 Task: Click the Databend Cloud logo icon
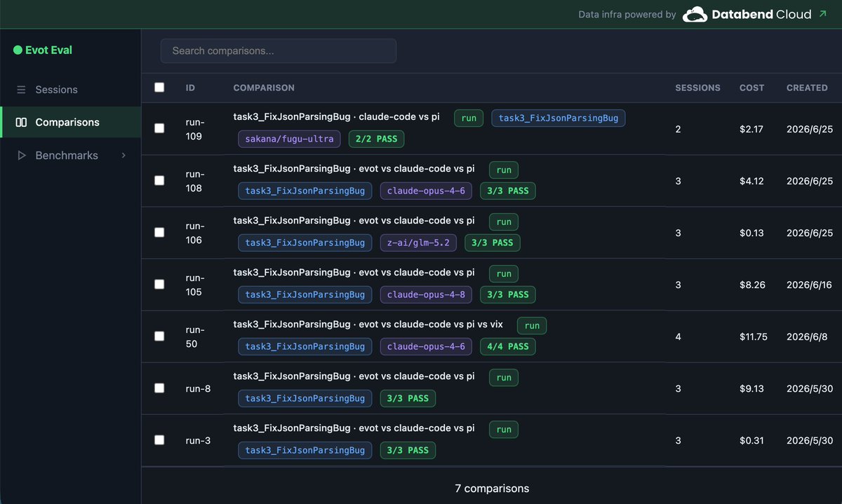[695, 14]
